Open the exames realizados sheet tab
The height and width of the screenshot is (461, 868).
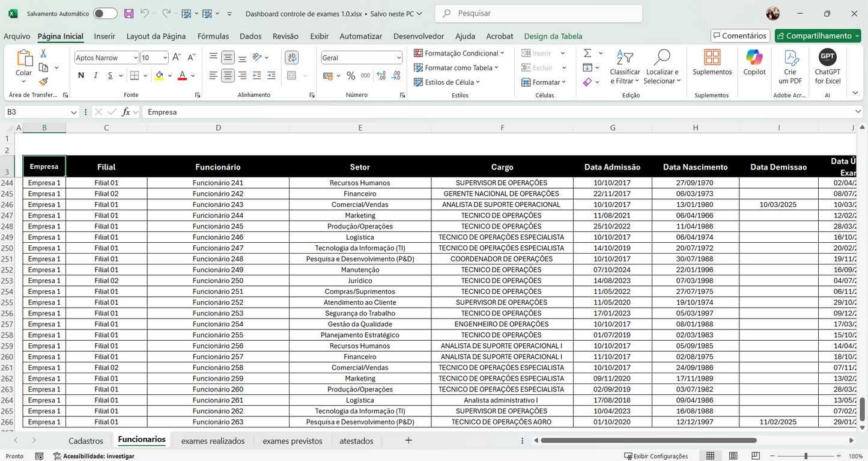point(213,440)
